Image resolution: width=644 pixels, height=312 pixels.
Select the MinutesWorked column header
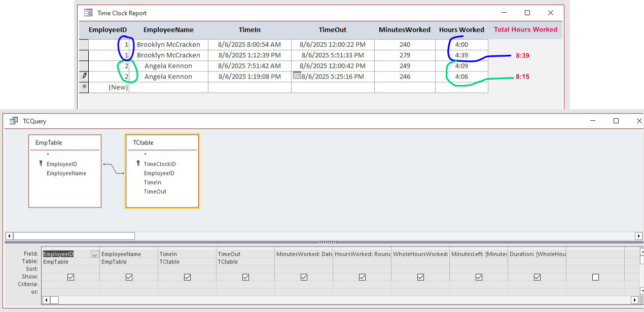coord(405,29)
